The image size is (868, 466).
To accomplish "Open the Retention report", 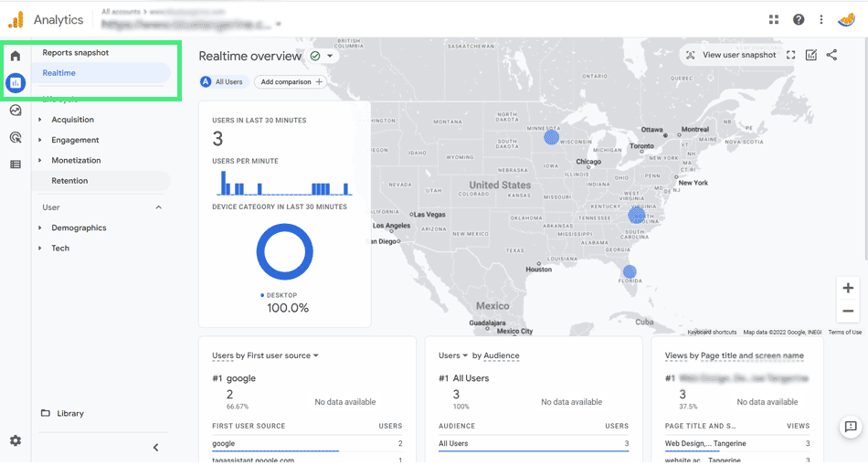I will [x=101, y=181].
